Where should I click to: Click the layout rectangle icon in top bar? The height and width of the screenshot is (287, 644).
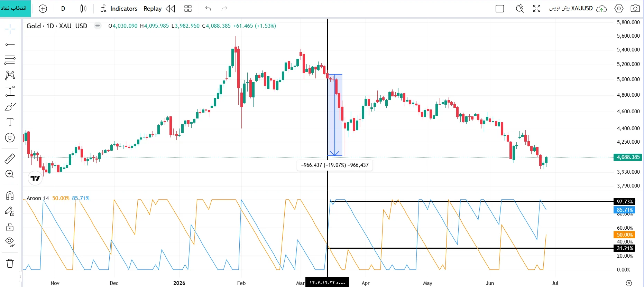tap(500, 9)
